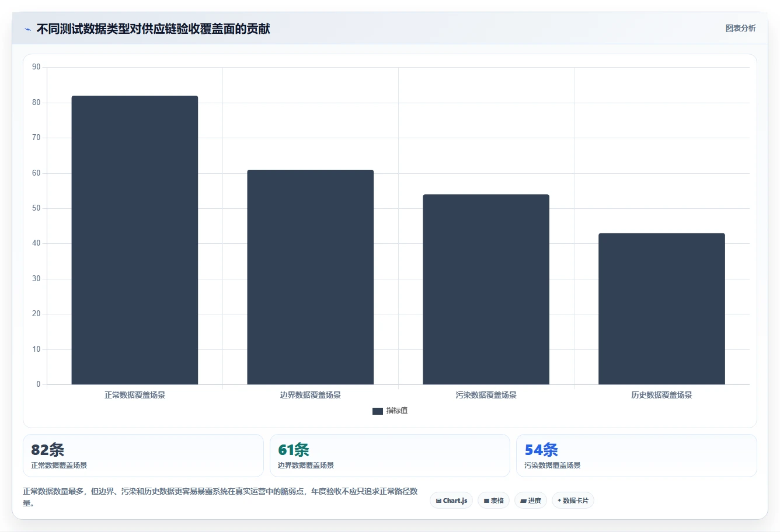Open the 61条 data card
The width and height of the screenshot is (780, 532).
point(390,456)
